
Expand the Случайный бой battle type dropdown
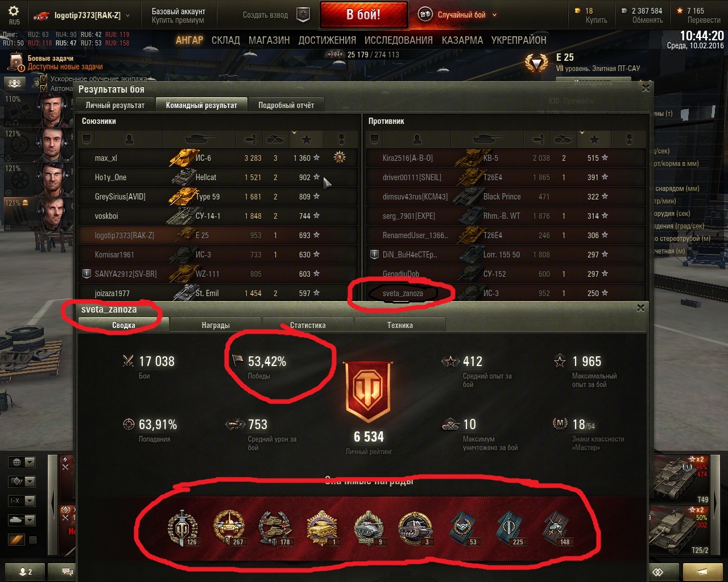[494, 15]
